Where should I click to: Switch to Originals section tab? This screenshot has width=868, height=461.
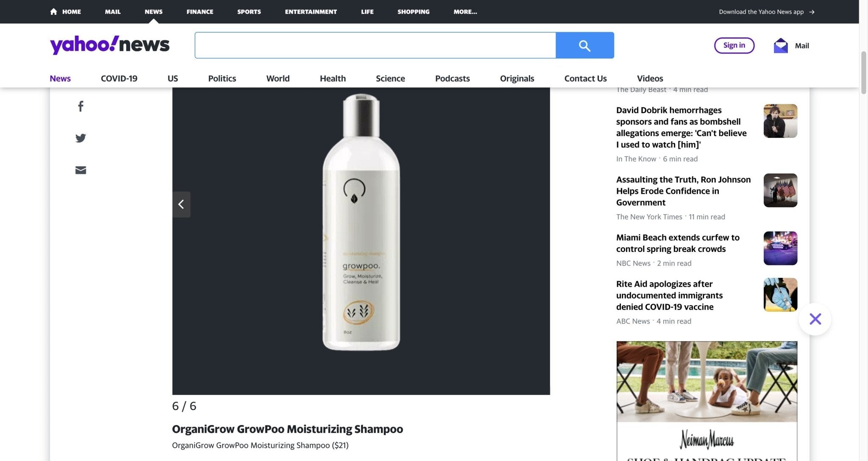[x=517, y=78]
